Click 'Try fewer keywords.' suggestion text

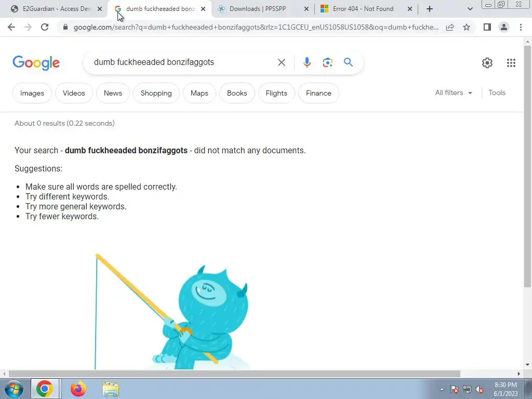tap(62, 217)
